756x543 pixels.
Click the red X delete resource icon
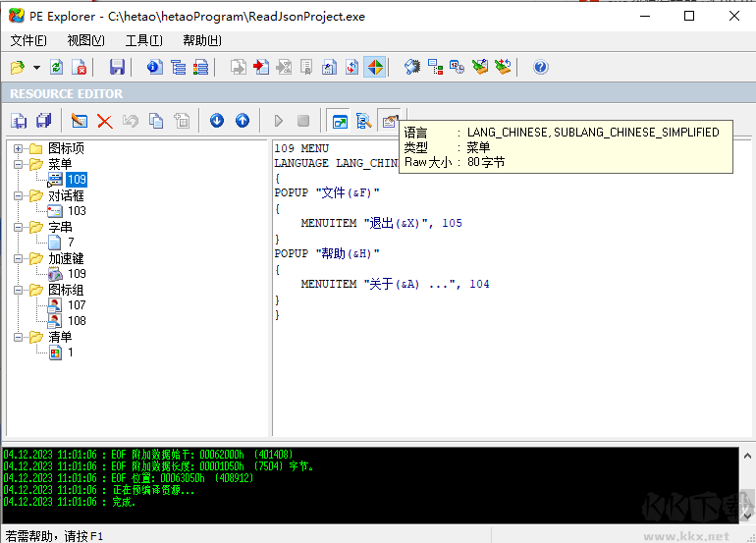tap(104, 121)
